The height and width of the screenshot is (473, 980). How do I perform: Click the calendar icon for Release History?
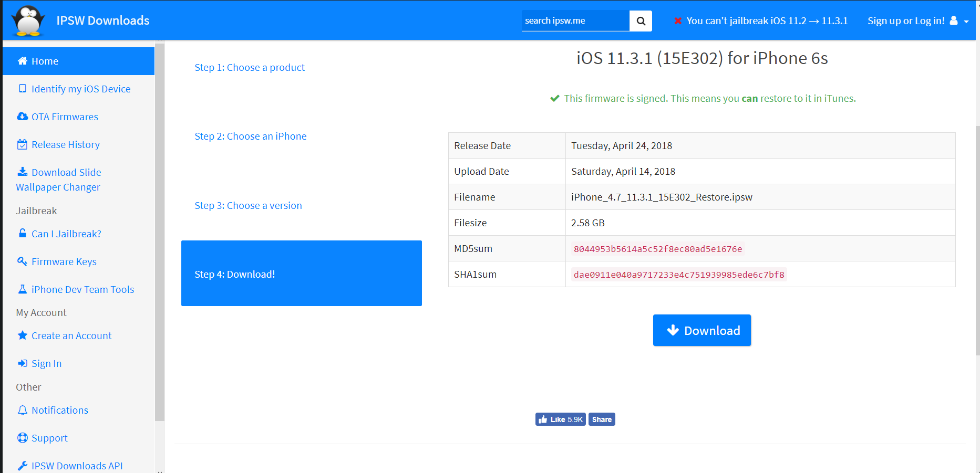22,144
